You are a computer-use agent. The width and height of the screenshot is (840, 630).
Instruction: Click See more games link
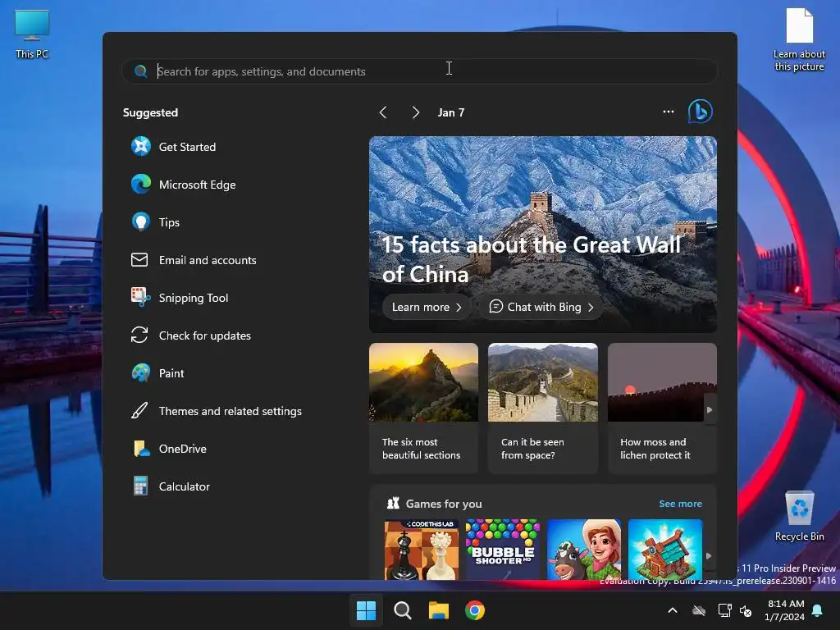(x=680, y=504)
